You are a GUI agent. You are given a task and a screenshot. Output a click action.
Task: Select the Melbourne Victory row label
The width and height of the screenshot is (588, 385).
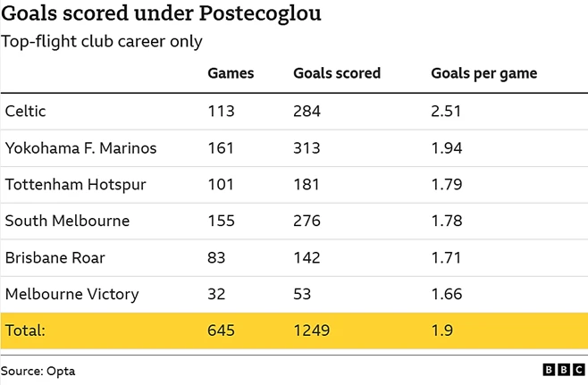point(71,294)
